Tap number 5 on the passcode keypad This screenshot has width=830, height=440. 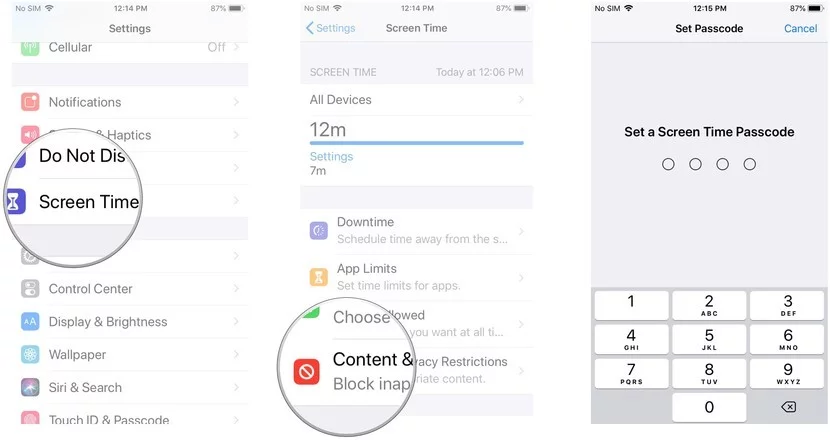coord(709,339)
